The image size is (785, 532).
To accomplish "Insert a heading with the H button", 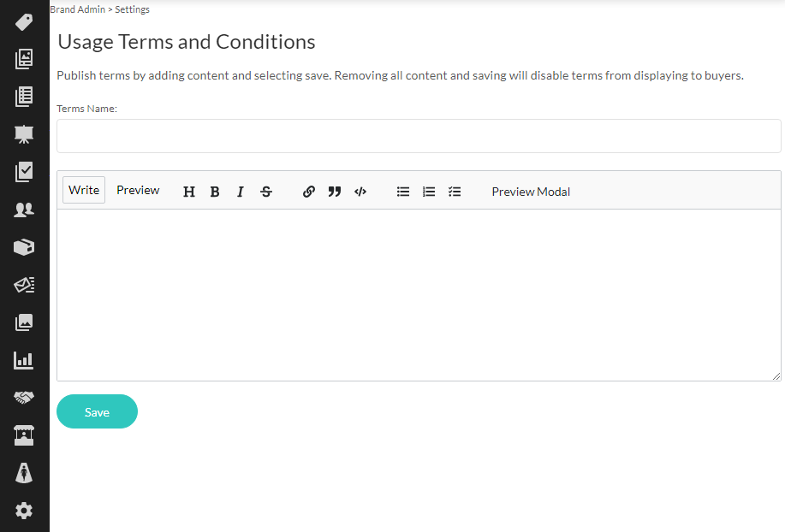I will 189,192.
